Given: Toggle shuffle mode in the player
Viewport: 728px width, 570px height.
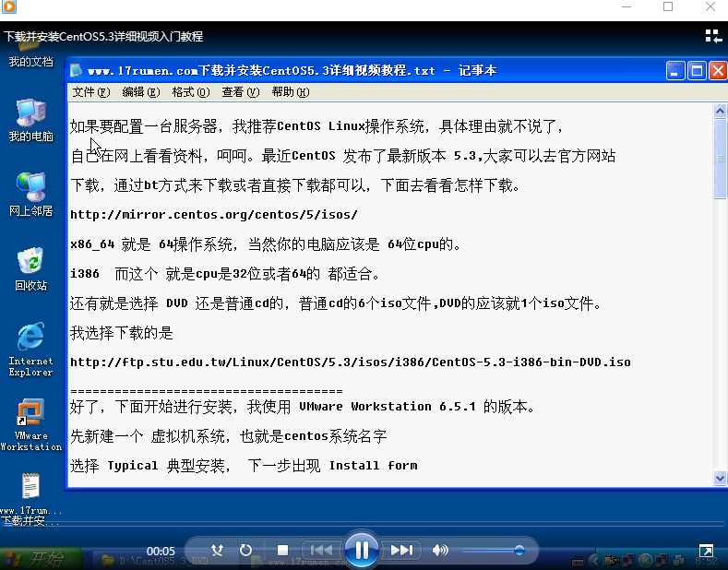Looking at the screenshot, I should (217, 551).
